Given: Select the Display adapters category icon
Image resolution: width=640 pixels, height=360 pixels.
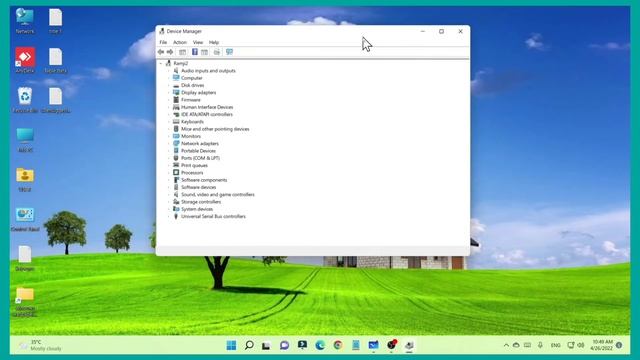Looking at the screenshot, I should click(x=176, y=92).
